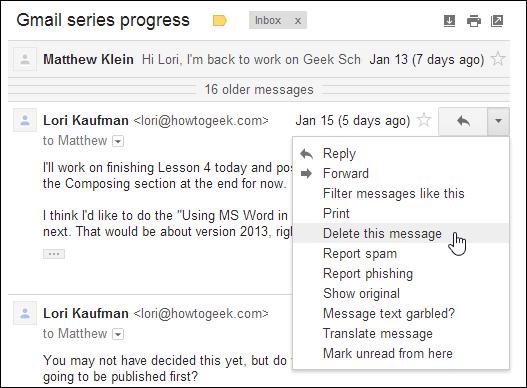
Task: Show details arrow on second 'to Matthew' line
Action: pyautogui.click(x=118, y=334)
